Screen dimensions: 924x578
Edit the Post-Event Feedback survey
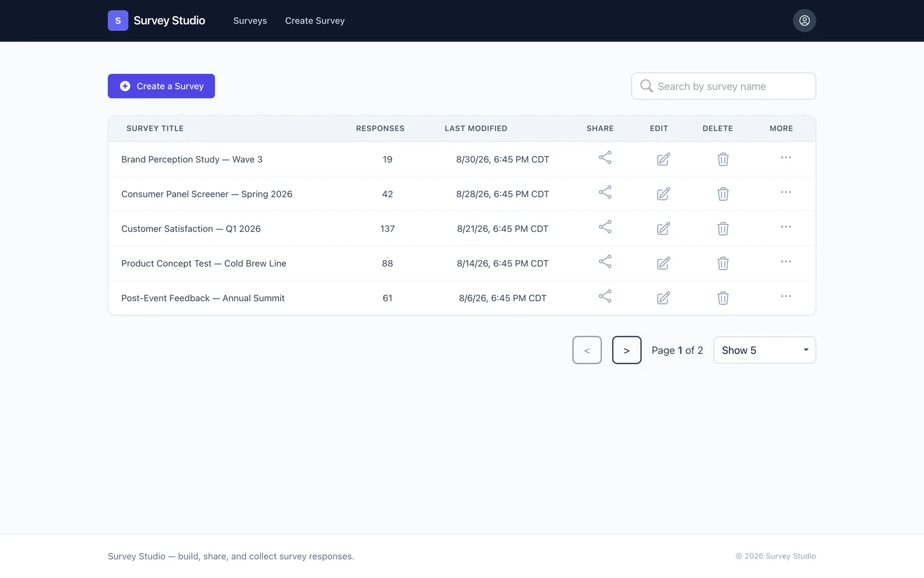tap(664, 298)
